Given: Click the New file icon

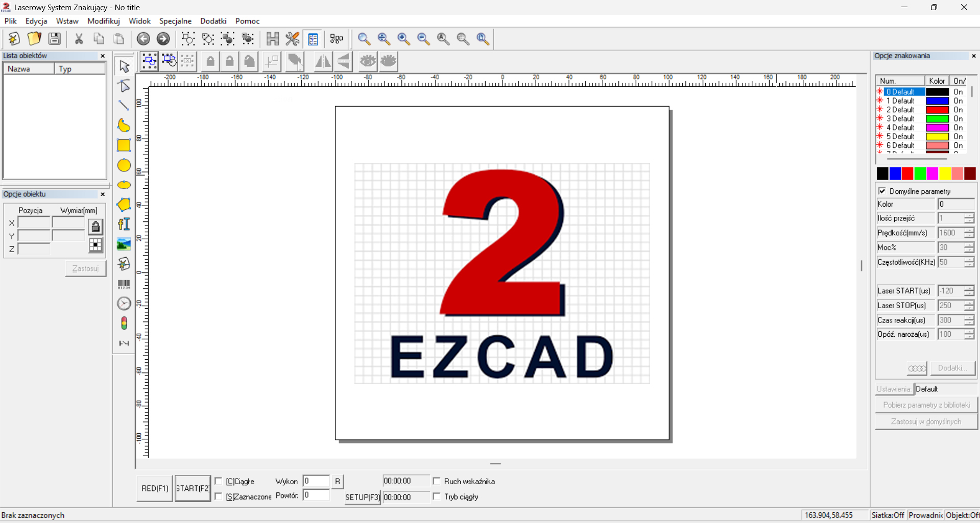Looking at the screenshot, I should (14, 39).
